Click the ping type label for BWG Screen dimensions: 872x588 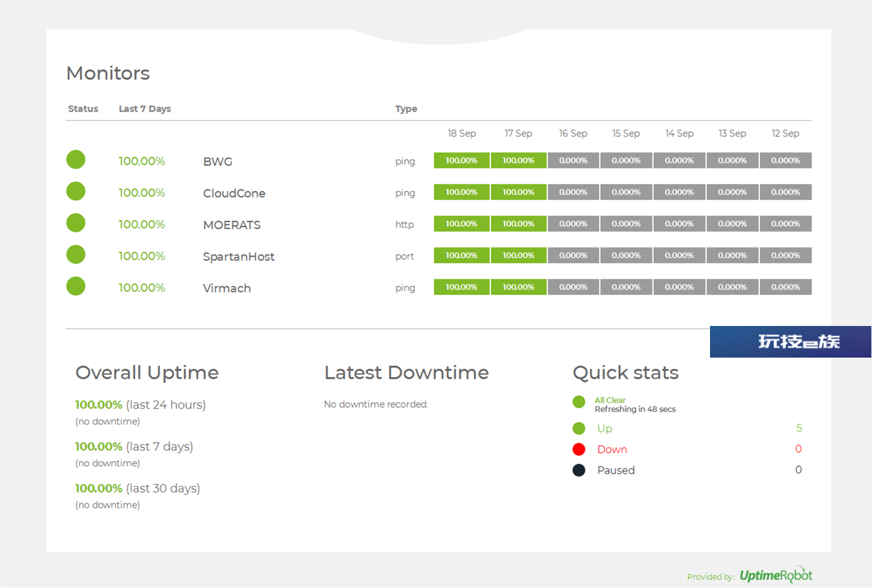pyautogui.click(x=405, y=161)
